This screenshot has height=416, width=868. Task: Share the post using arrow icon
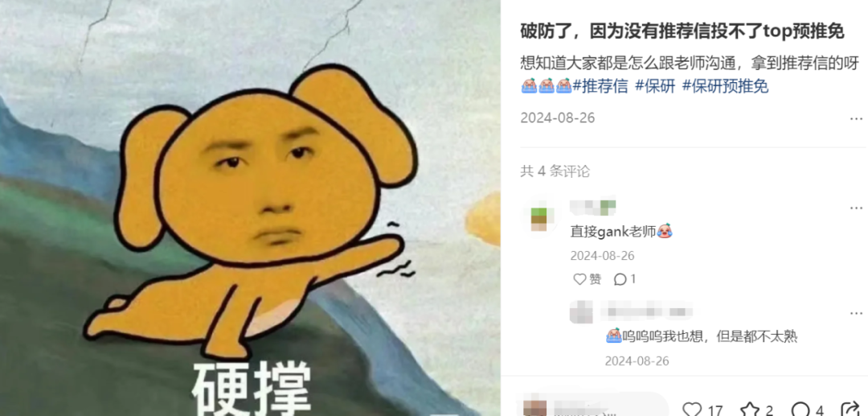click(850, 410)
